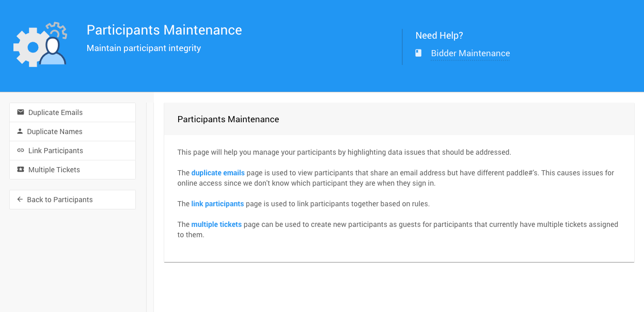Click the ticket icon beside Multiple Tickets
This screenshot has width=644, height=312.
pos(21,170)
